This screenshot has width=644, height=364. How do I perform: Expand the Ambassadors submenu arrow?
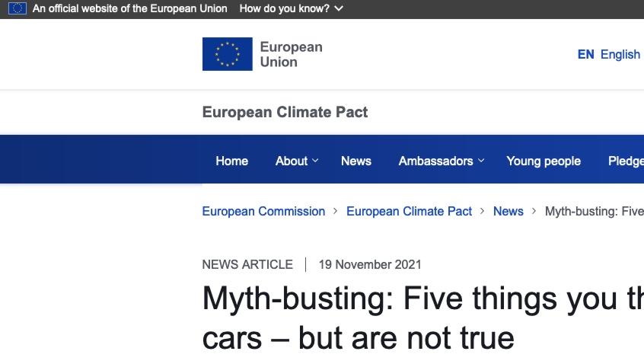pyautogui.click(x=481, y=161)
